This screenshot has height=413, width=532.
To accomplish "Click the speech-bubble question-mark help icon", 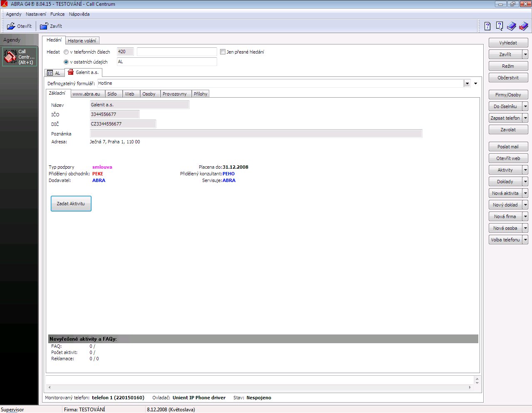I will pos(500,26).
